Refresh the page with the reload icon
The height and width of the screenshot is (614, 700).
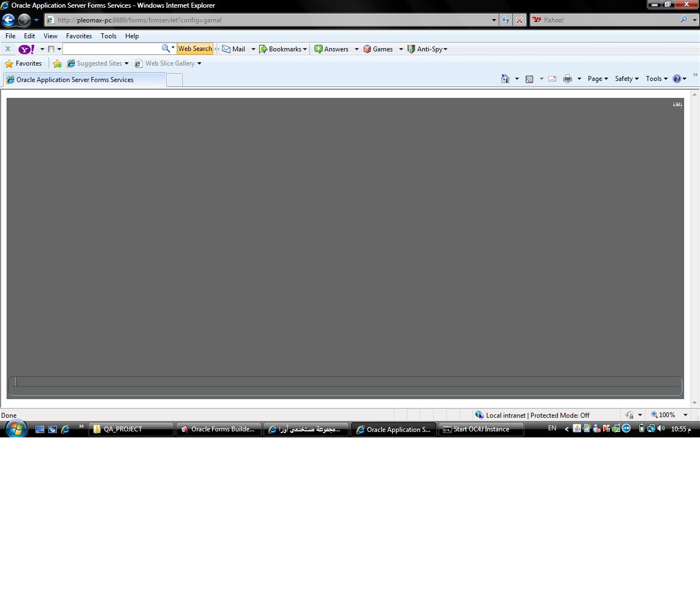[506, 20]
